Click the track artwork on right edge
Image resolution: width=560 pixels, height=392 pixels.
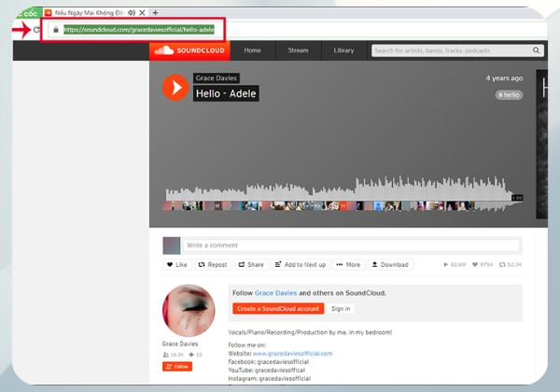click(x=541, y=144)
